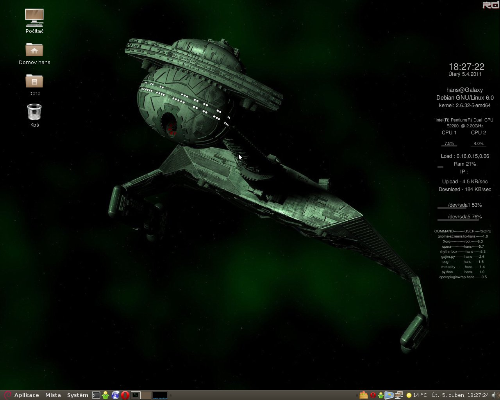Click the Debian swirl logo in panel
The image size is (500, 400).
click(x=7, y=395)
